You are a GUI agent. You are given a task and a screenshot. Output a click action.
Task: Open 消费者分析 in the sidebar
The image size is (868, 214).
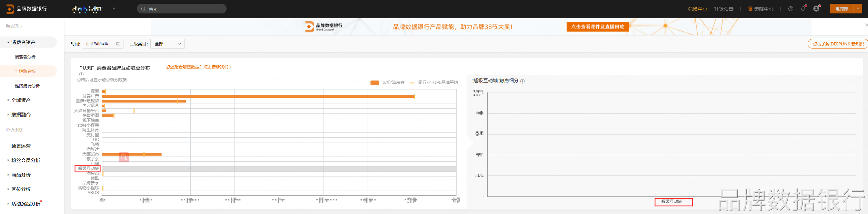tap(25, 57)
